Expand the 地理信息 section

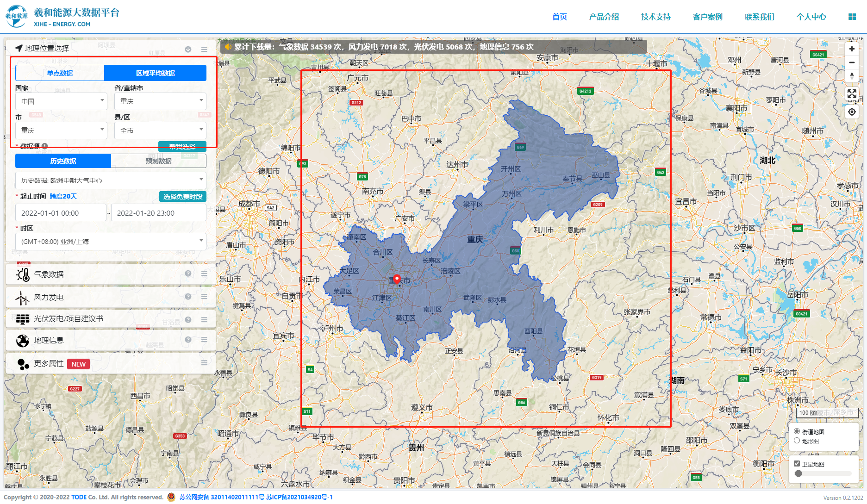(111, 340)
